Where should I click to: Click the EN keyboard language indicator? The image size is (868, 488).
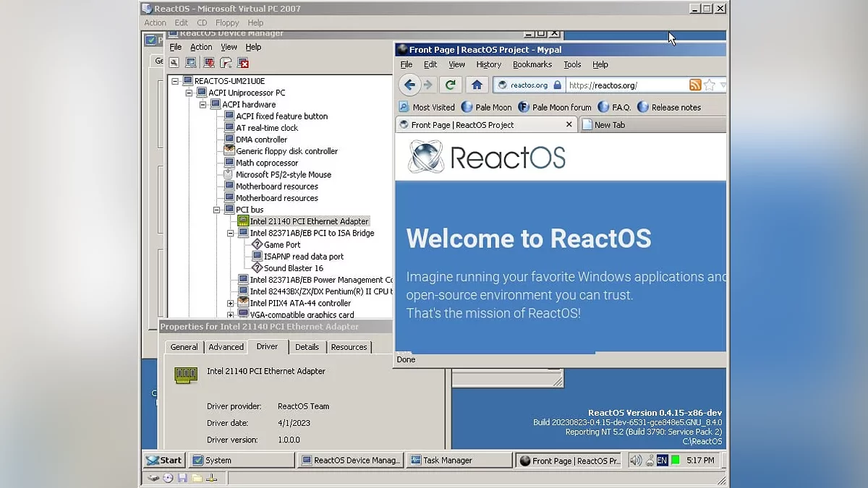click(x=662, y=460)
